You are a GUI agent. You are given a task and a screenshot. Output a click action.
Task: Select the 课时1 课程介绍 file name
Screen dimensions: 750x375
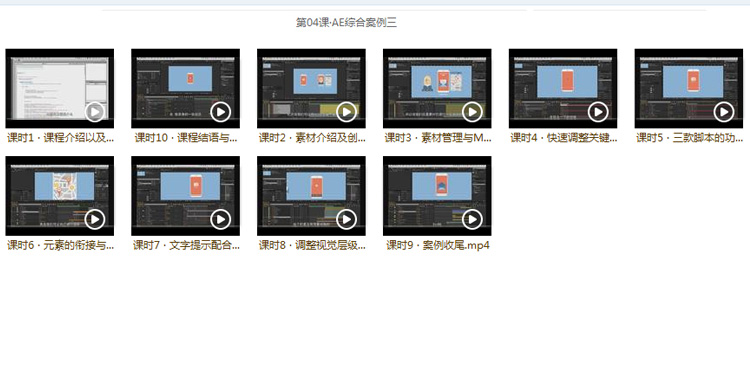click(x=60, y=138)
